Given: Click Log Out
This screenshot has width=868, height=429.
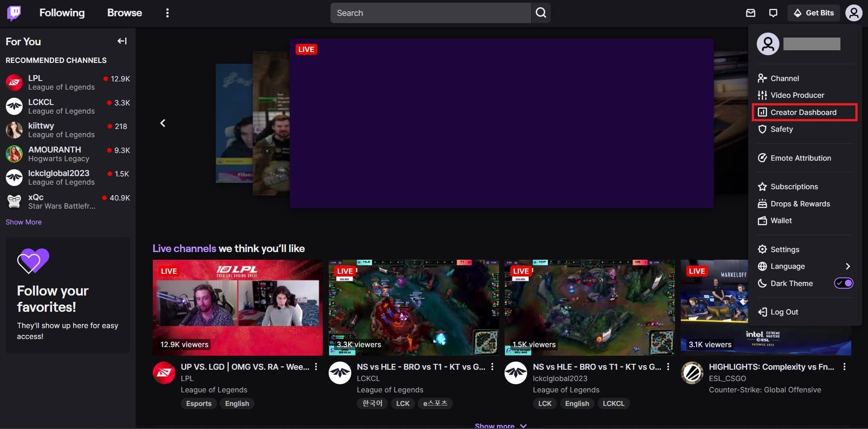Looking at the screenshot, I should click(x=784, y=312).
